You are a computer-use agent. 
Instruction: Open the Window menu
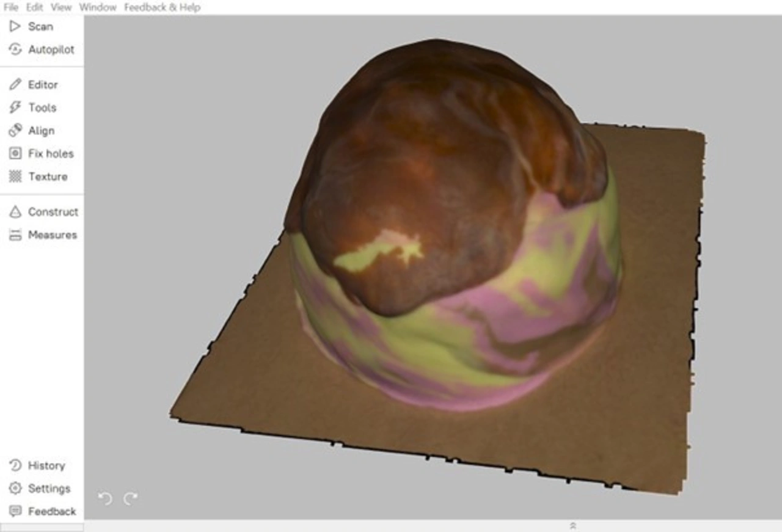pyautogui.click(x=97, y=7)
